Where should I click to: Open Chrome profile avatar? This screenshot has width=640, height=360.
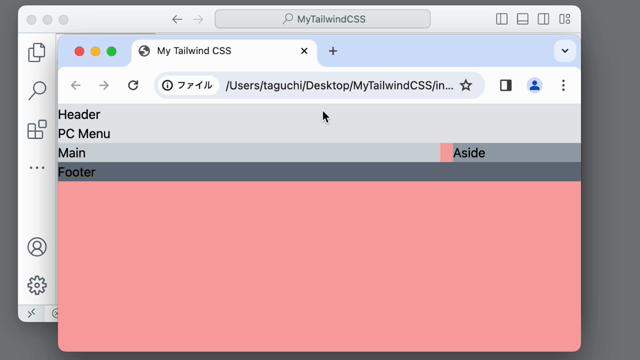[x=535, y=85]
